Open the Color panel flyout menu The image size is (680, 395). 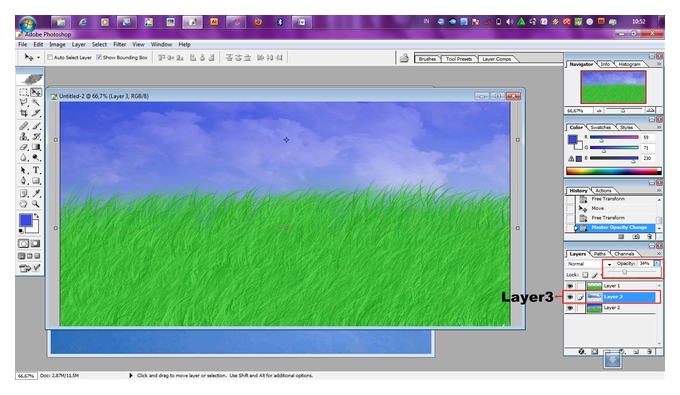coord(659,127)
